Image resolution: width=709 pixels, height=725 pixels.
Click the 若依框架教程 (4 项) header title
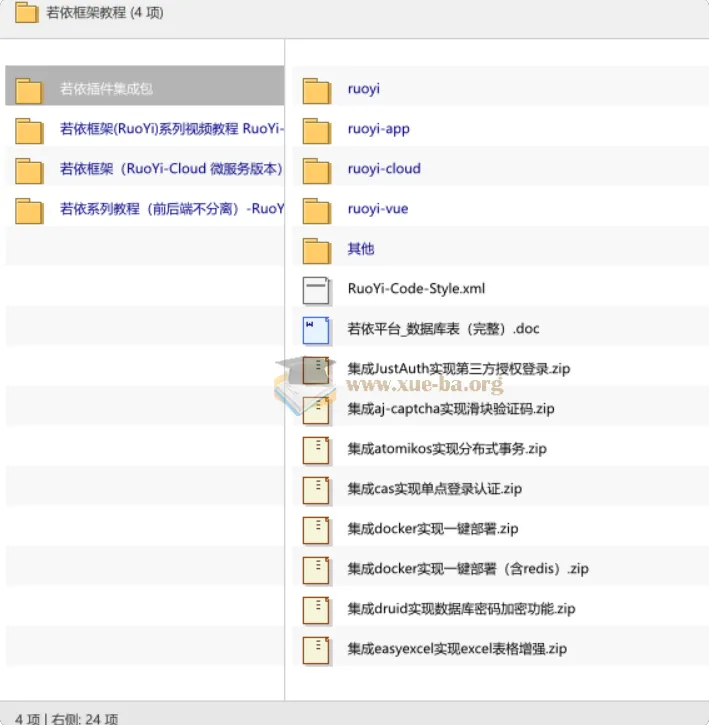click(x=105, y=12)
